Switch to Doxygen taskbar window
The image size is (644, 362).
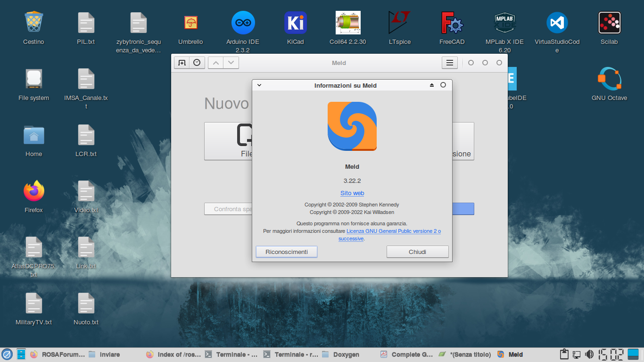341,354
